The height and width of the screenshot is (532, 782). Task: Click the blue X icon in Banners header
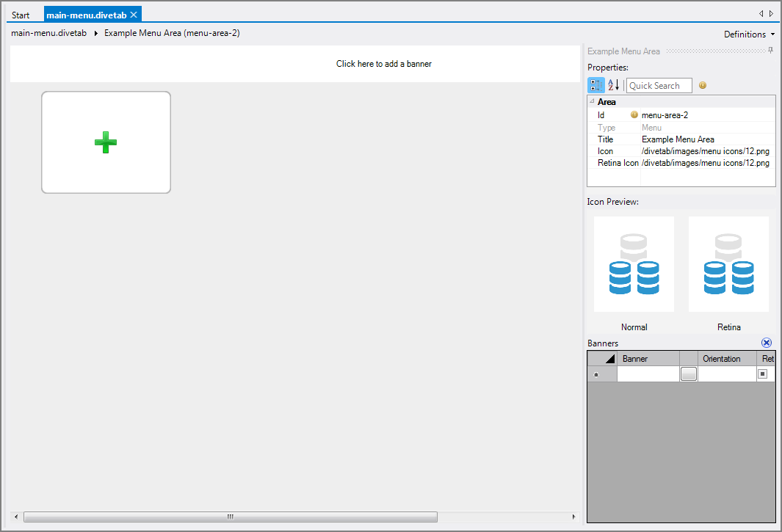(x=767, y=343)
